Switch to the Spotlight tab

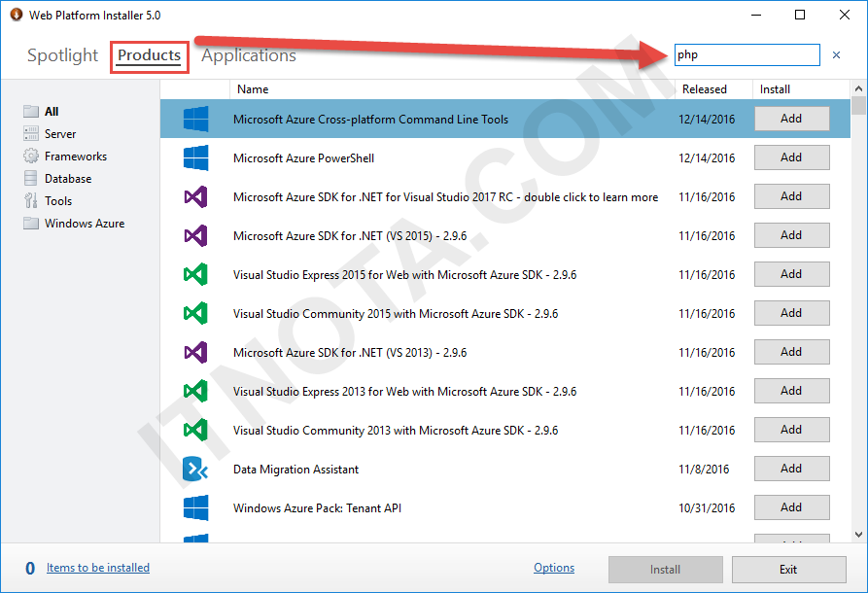coord(61,55)
